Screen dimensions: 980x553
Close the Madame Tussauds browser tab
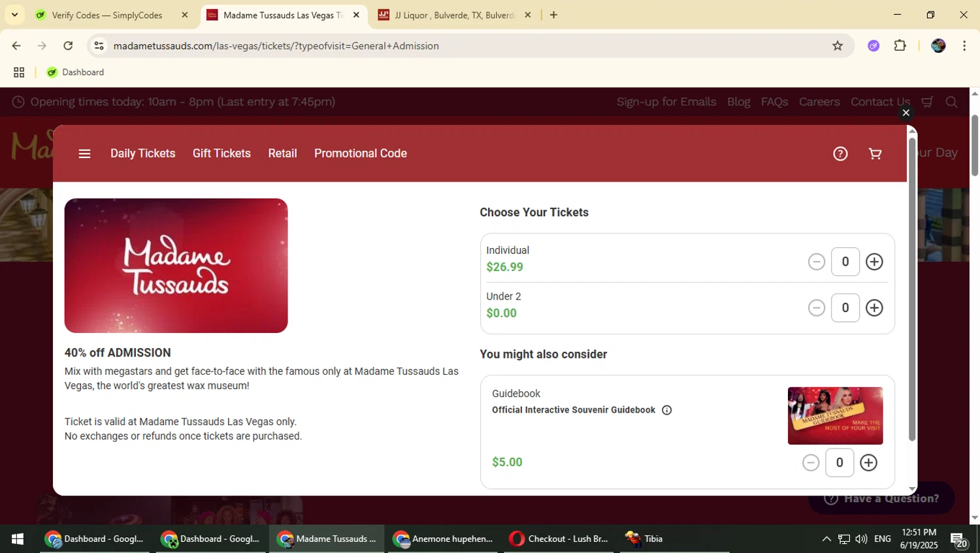[356, 15]
